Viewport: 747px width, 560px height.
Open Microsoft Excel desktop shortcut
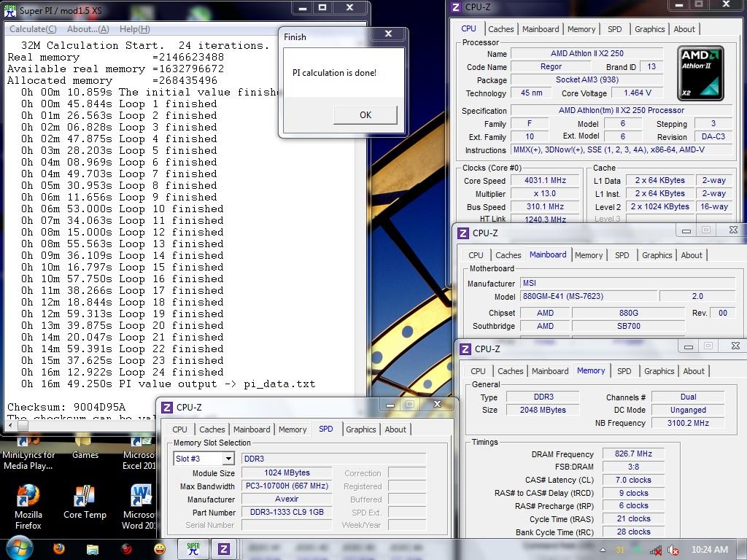pyautogui.click(x=139, y=452)
